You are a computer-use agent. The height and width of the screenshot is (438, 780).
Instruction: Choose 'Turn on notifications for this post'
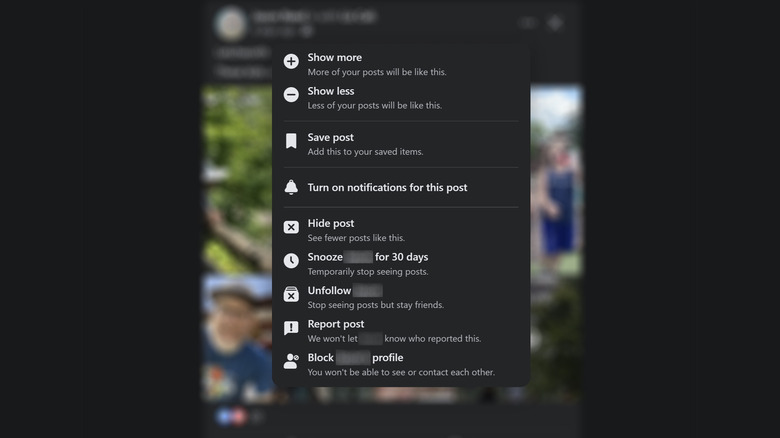point(401,187)
